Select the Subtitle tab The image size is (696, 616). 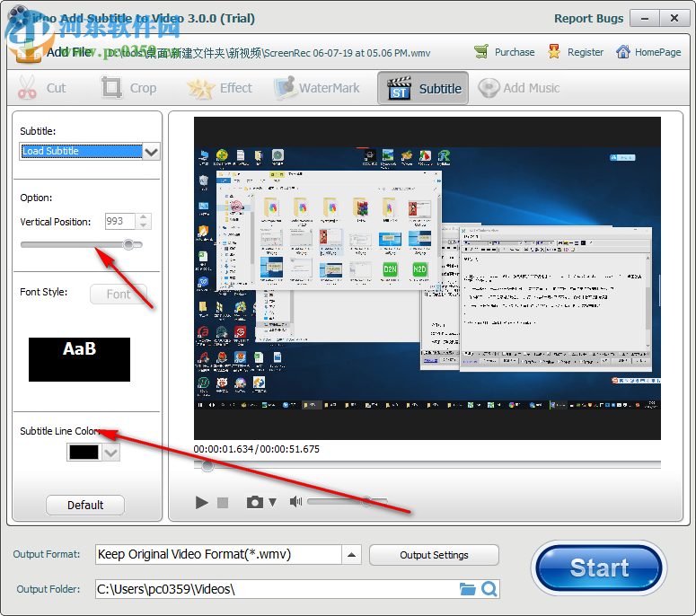(x=423, y=88)
